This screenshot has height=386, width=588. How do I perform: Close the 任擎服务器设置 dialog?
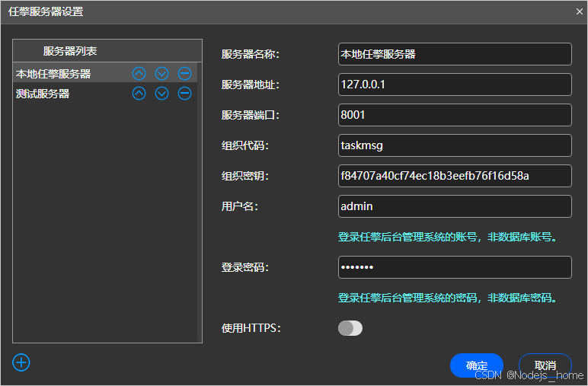click(x=579, y=11)
